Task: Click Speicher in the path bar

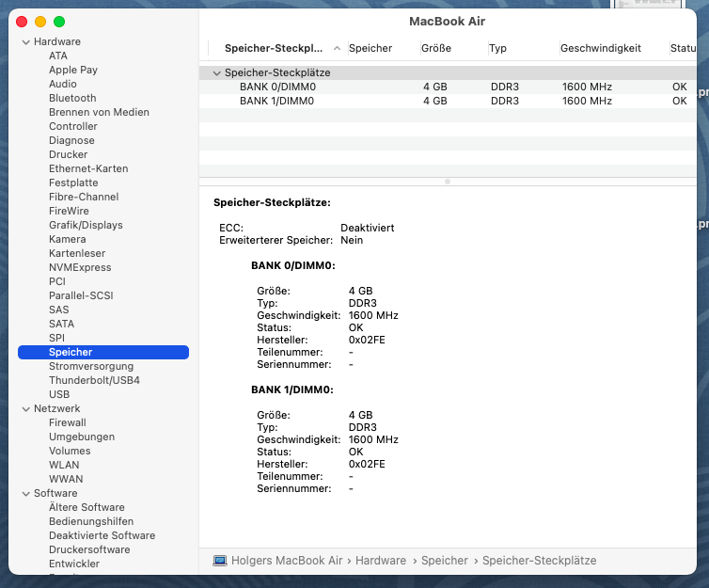Action: [x=445, y=561]
